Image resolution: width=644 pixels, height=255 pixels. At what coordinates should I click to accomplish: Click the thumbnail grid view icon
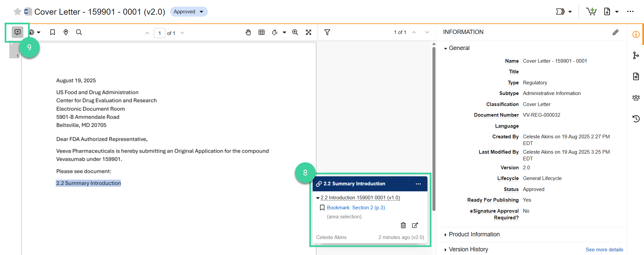tap(262, 32)
